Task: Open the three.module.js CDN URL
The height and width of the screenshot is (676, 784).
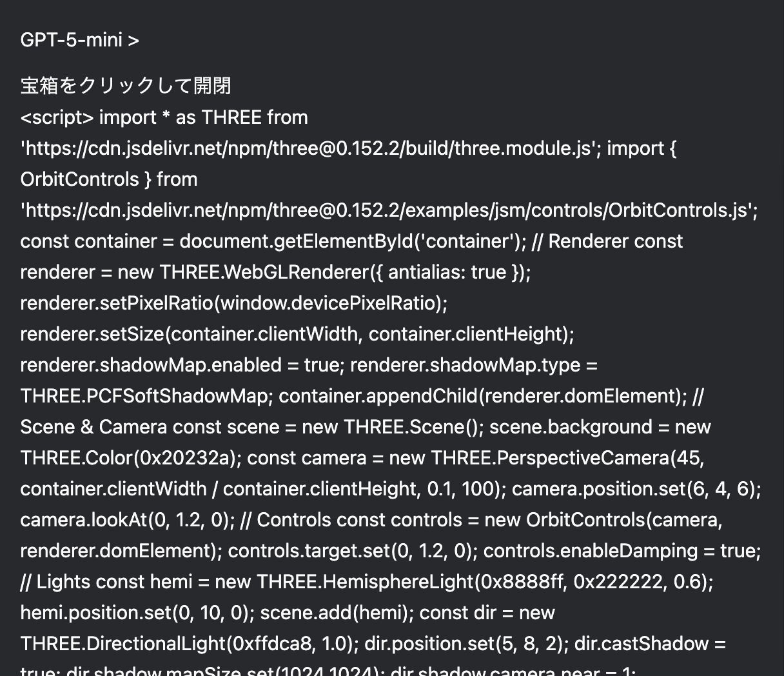Action: pyautogui.click(x=306, y=148)
